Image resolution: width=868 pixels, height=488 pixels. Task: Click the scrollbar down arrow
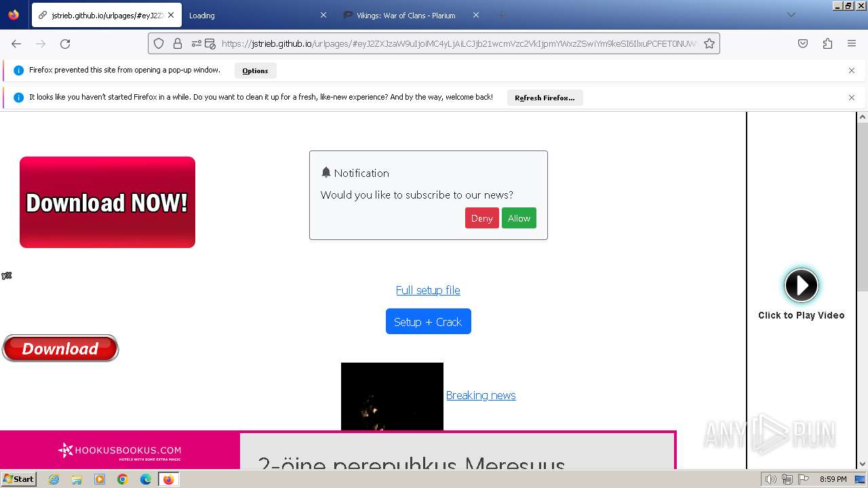tap(862, 464)
